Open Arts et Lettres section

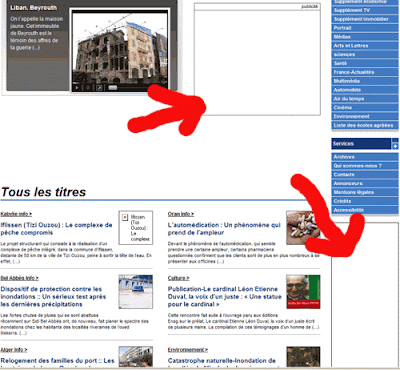click(x=365, y=46)
